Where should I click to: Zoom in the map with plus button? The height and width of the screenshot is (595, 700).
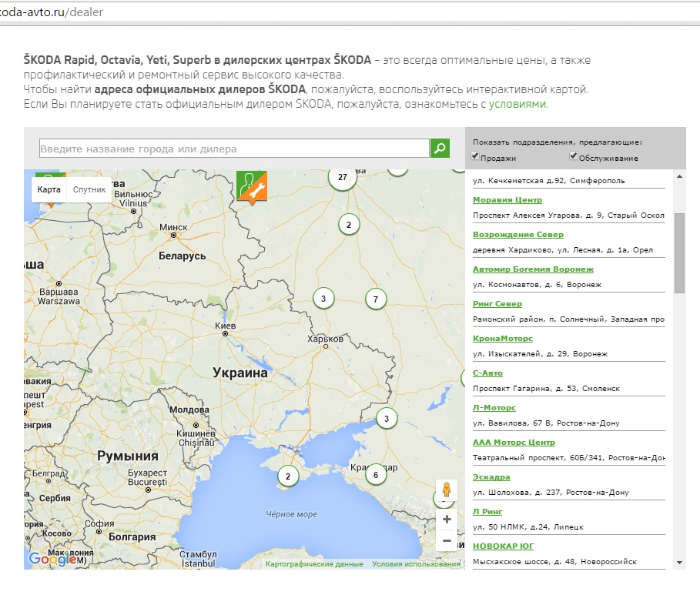click(447, 520)
